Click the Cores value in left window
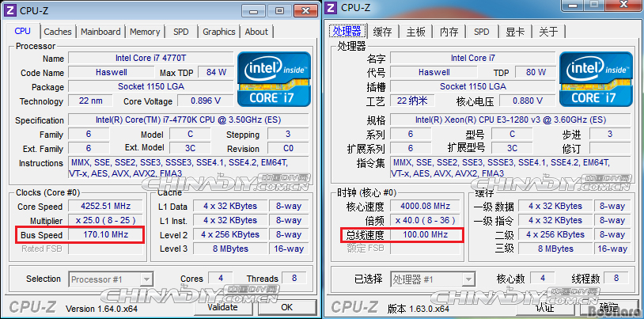644x319 pixels. (x=221, y=279)
